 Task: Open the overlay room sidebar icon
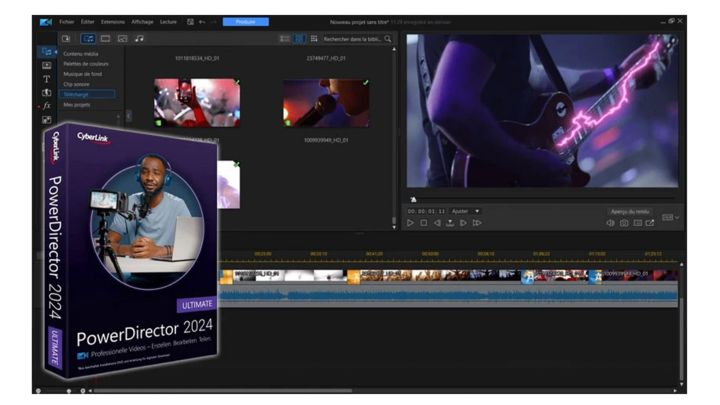click(46, 120)
